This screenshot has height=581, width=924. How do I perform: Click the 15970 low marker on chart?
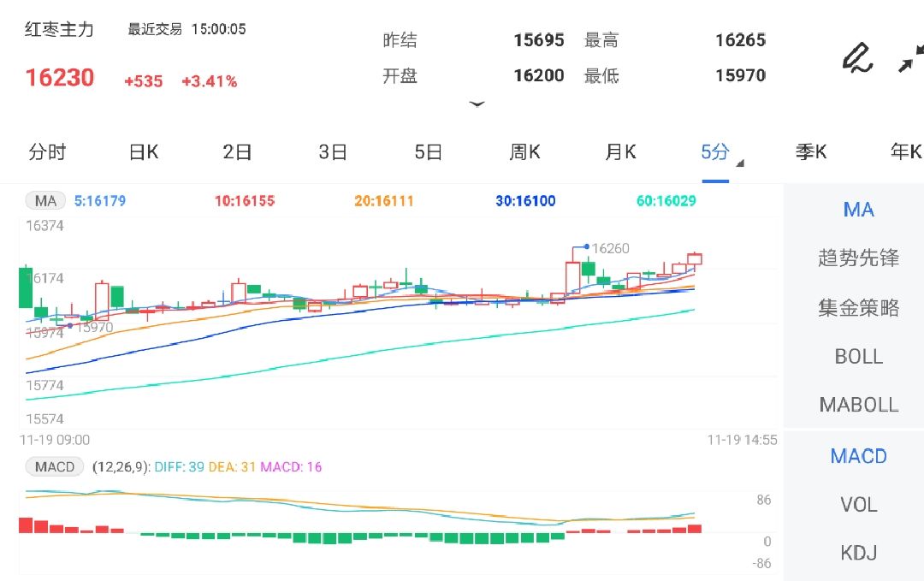pos(94,327)
